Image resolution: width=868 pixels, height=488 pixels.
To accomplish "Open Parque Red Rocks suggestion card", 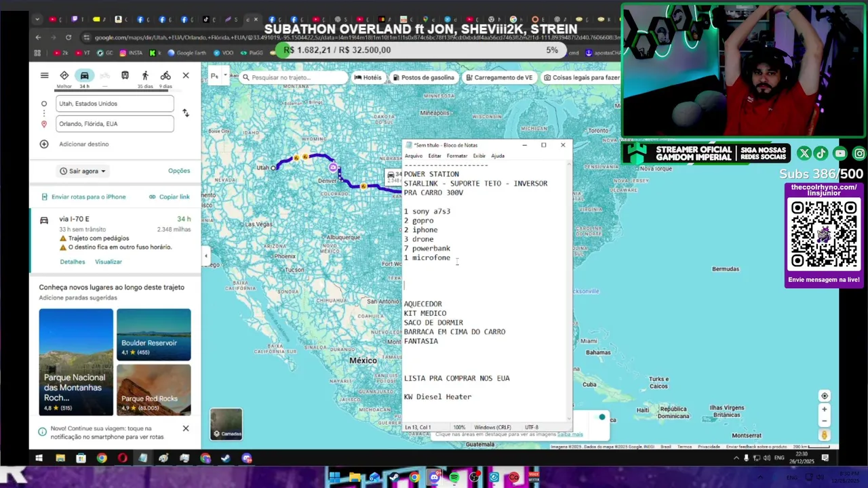I will click(153, 390).
